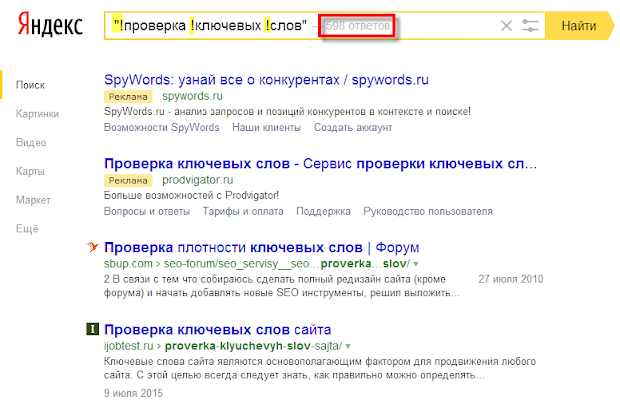This screenshot has height=408, width=620.
Task: Click sbup.com seo-forum URL path
Action: pyautogui.click(x=287, y=264)
